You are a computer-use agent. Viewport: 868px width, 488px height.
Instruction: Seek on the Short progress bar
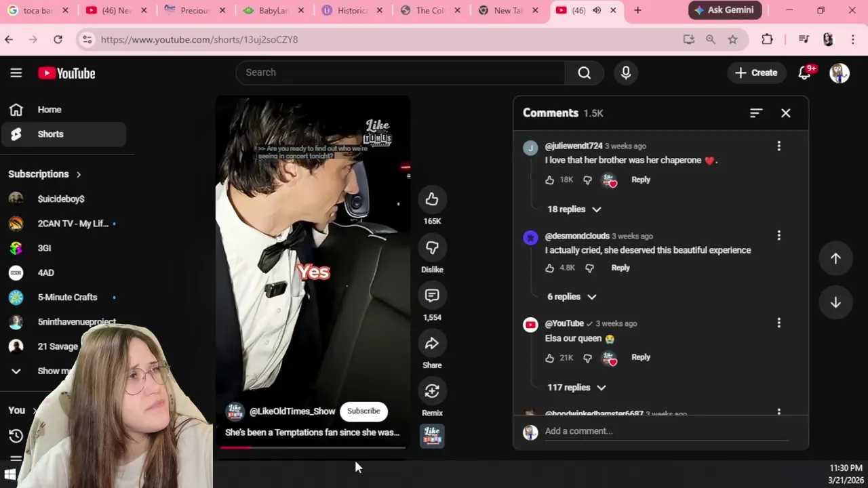[x=313, y=447]
